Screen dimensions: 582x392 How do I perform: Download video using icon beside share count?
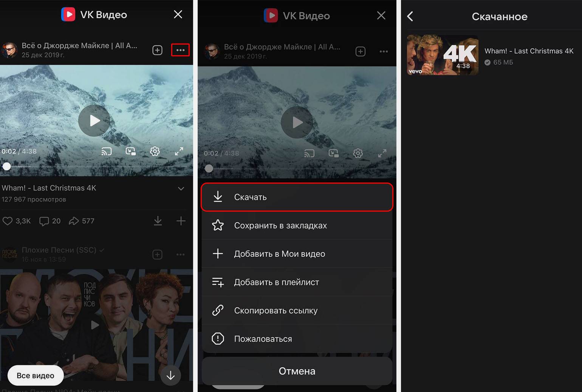pos(158,221)
